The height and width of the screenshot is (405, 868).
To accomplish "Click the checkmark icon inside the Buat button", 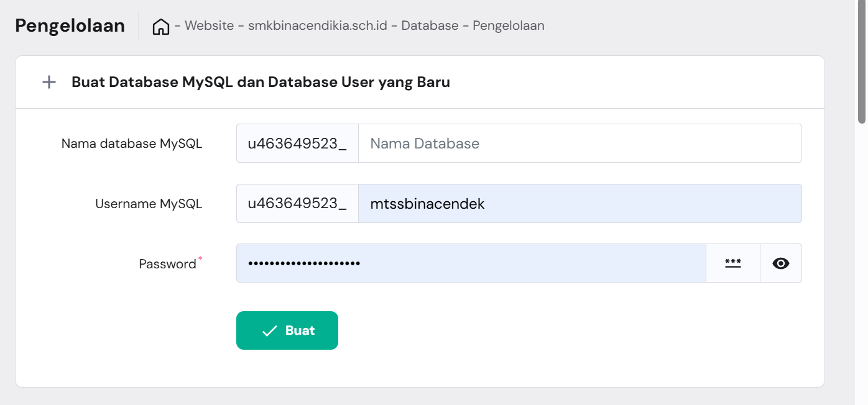I will tap(269, 330).
